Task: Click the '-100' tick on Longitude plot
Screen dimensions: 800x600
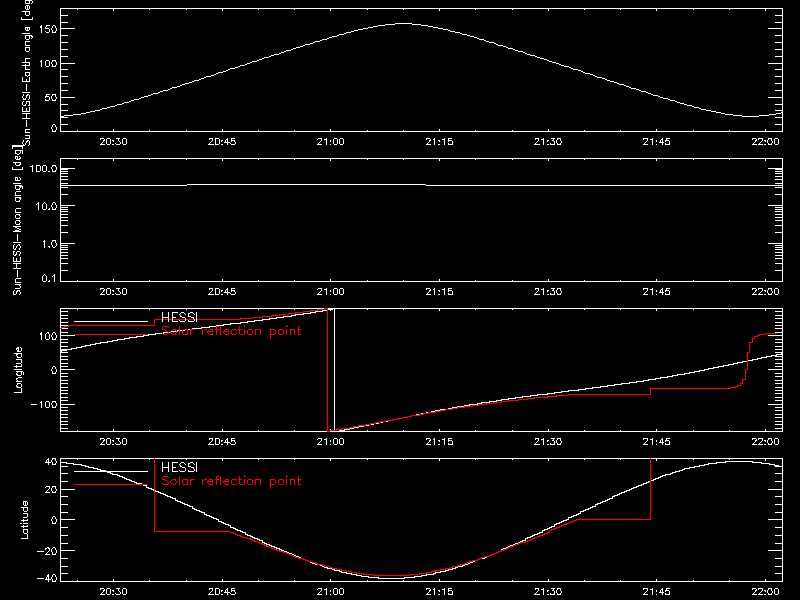Action: 44,405
